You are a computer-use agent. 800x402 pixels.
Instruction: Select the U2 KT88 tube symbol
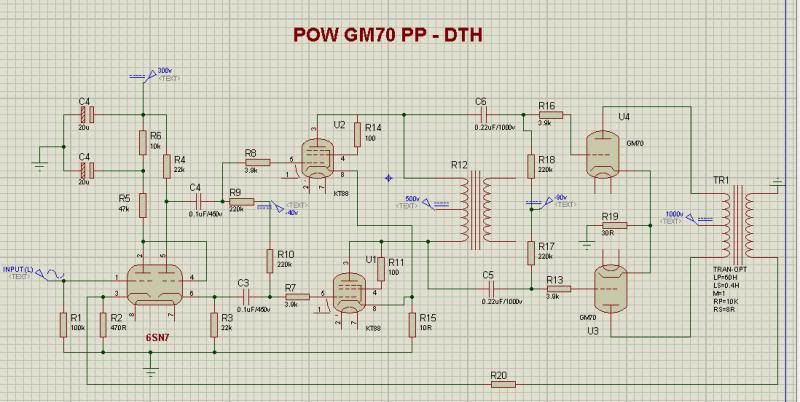(x=317, y=158)
